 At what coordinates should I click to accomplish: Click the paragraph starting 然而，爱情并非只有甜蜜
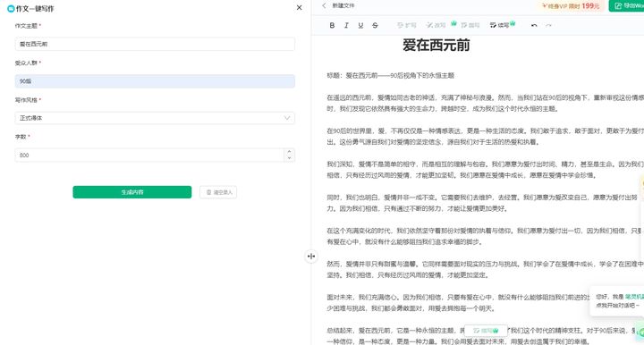[x=485, y=270]
